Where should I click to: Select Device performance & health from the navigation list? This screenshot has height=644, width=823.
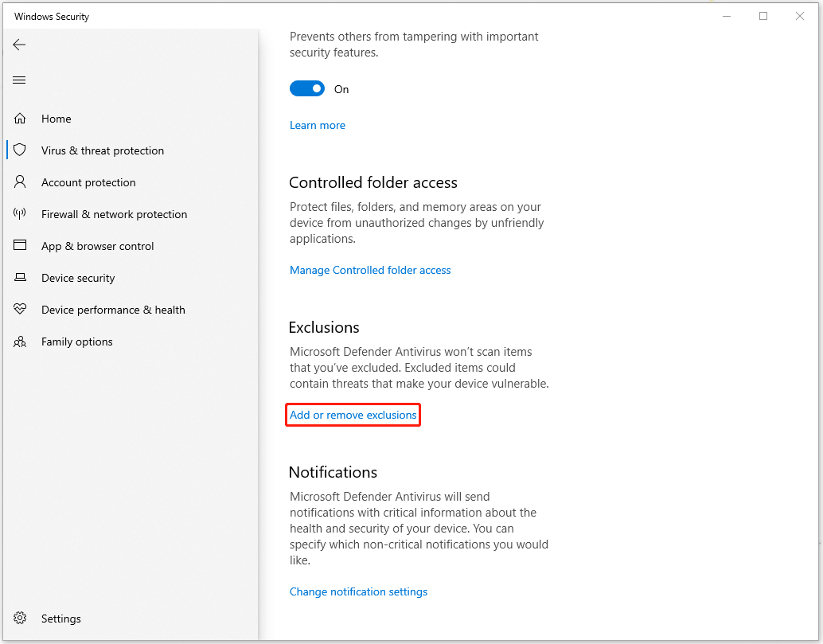113,309
